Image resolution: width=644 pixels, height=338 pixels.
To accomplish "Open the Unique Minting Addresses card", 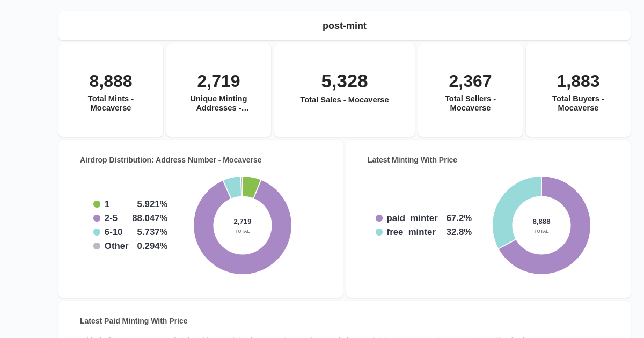I will point(218,90).
